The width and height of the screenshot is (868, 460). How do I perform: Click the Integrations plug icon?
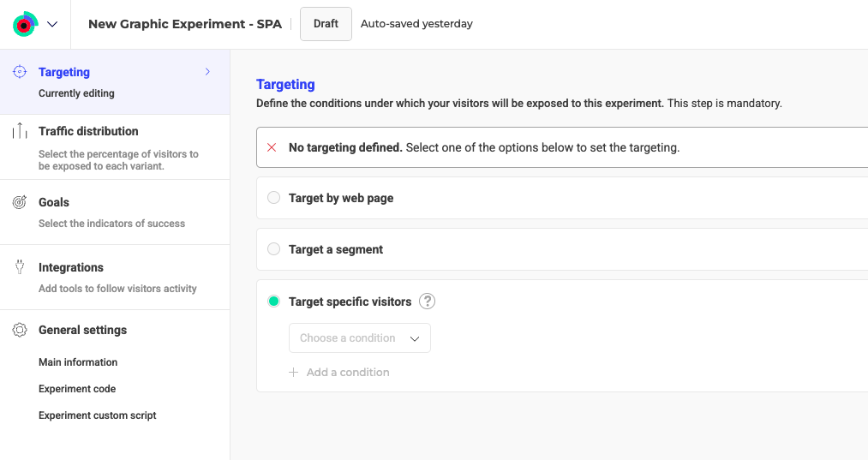(x=20, y=267)
